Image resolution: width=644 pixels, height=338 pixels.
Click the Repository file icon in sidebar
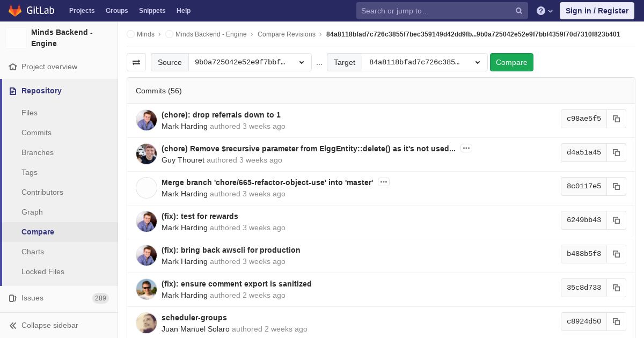[13, 91]
